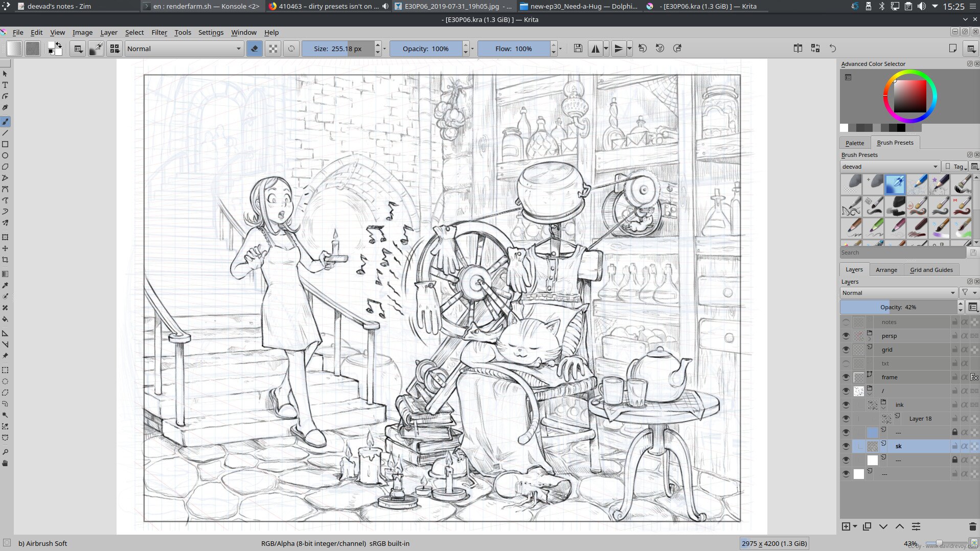Select the Zoom magnifier tool
Viewport: 980px width, 551px height.
(5, 452)
